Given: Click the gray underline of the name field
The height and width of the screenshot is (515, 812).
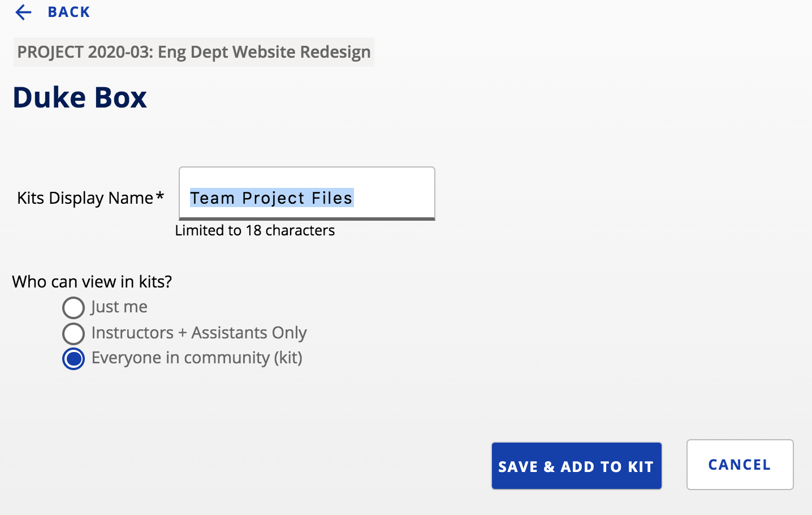Looking at the screenshot, I should click(307, 218).
